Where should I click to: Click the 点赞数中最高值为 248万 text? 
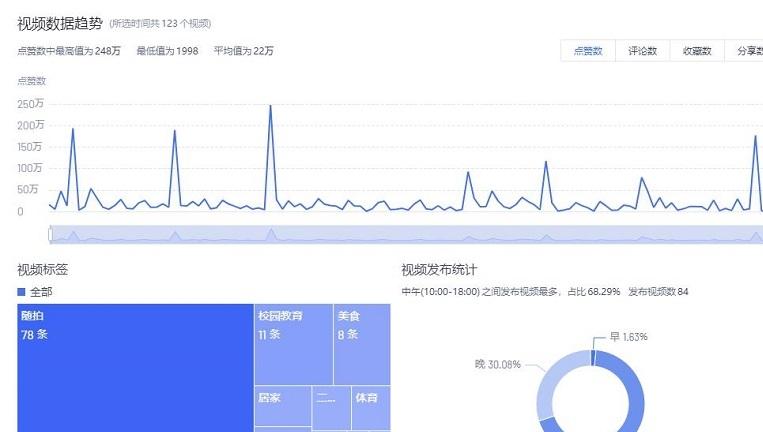(x=69, y=51)
